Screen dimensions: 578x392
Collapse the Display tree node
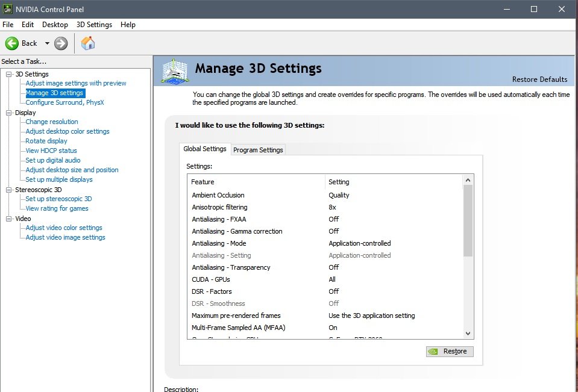pyautogui.click(x=9, y=113)
